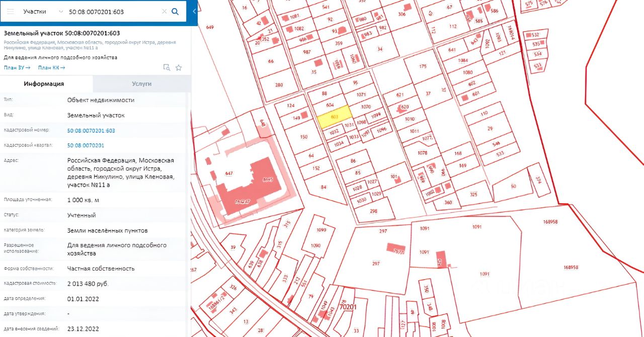Open the План КК link
The height and width of the screenshot is (337, 644).
[x=51, y=68]
